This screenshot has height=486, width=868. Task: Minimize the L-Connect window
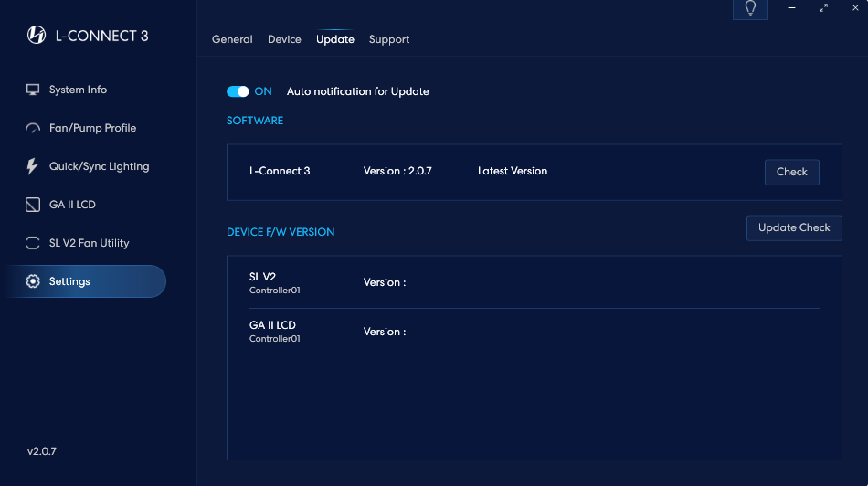pyautogui.click(x=791, y=7)
